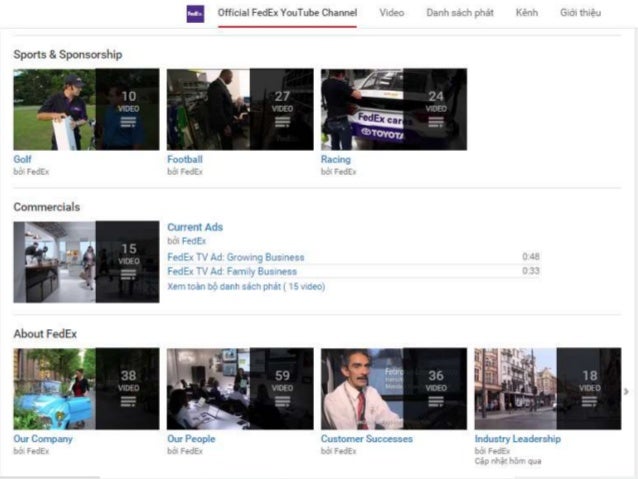Click the About FedEx section heading
The image size is (638, 479).
coord(45,334)
